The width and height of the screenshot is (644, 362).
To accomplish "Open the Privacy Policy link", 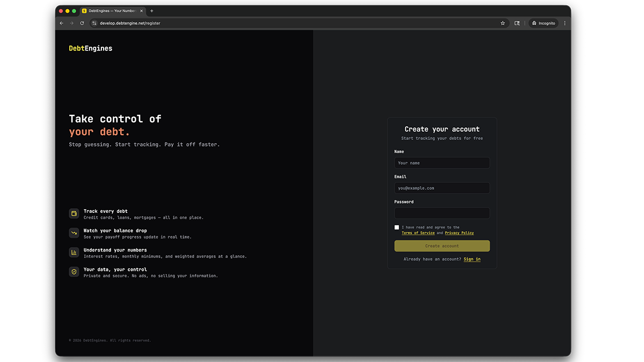I will coord(459,233).
